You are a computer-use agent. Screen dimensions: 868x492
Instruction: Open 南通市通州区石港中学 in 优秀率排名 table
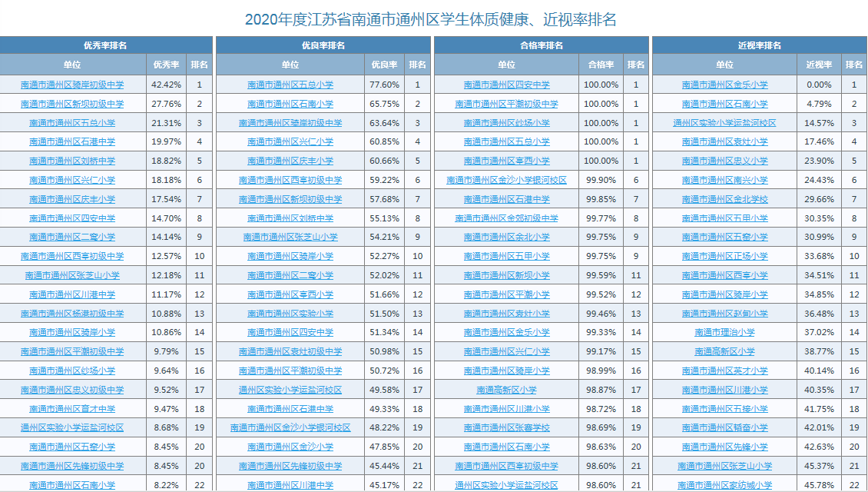point(72,141)
